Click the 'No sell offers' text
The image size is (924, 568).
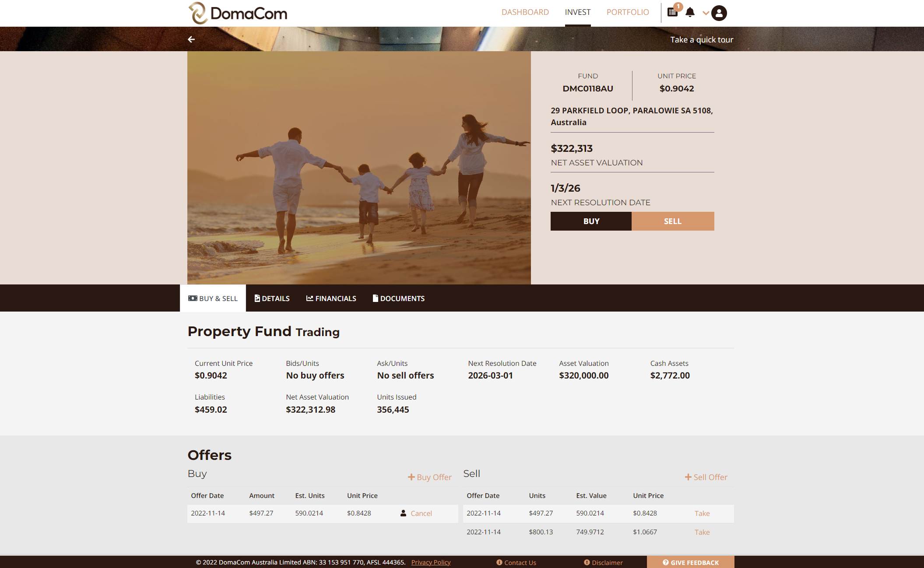[406, 375]
